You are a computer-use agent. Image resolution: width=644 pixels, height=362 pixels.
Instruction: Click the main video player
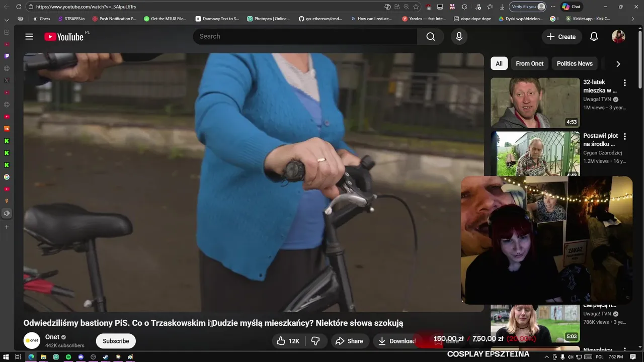(254, 183)
